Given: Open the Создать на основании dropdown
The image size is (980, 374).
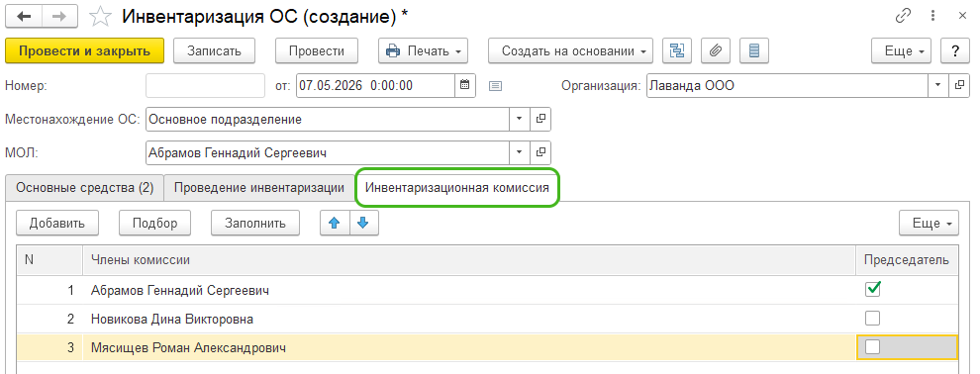Looking at the screenshot, I should (x=570, y=51).
